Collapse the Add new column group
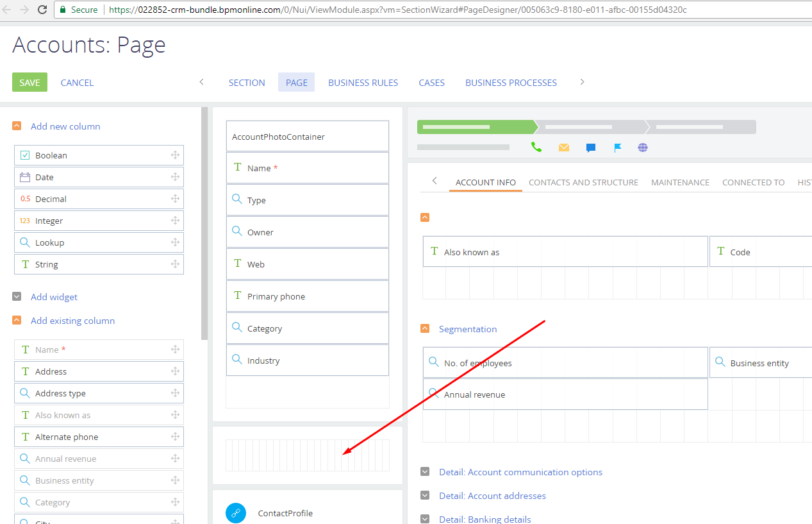The width and height of the screenshot is (812, 524). (x=17, y=126)
